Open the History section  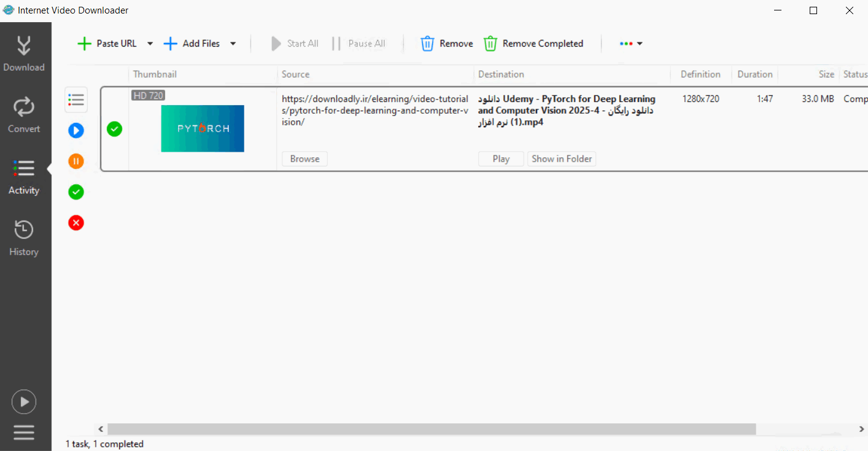[24, 238]
